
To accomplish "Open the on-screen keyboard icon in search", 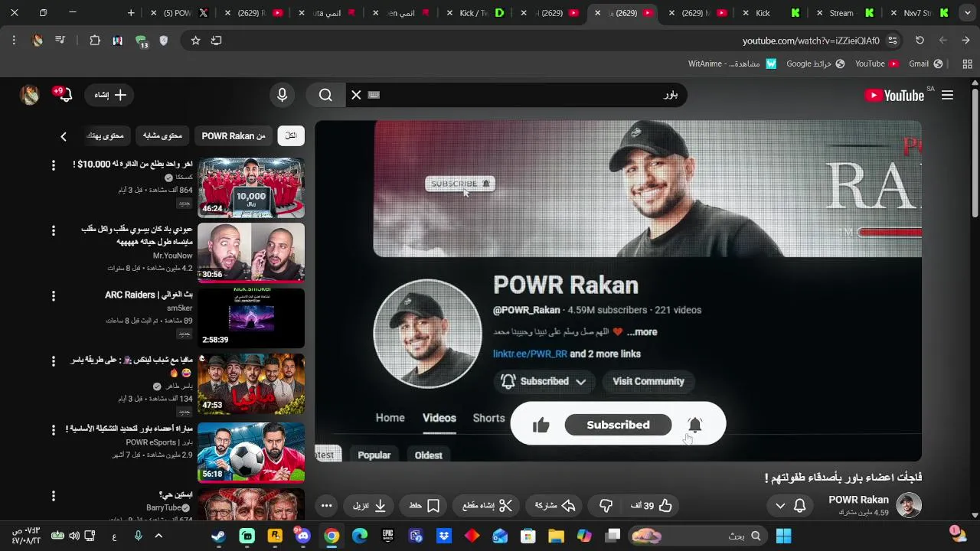I will click(374, 95).
